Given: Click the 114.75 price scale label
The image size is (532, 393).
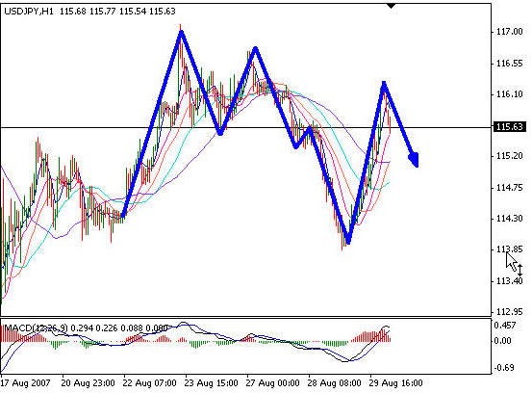Looking at the screenshot, I should (x=509, y=188).
